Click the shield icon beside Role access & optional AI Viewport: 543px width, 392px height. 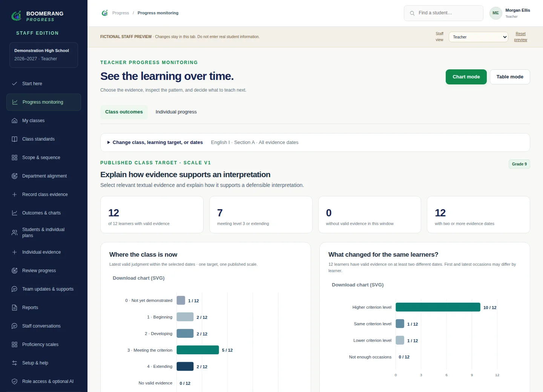(14, 381)
